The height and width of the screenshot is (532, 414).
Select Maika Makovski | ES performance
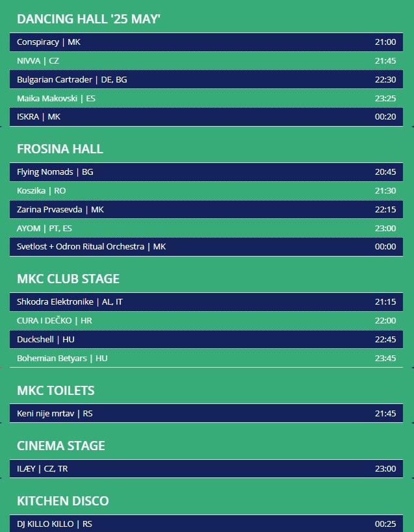click(x=206, y=98)
